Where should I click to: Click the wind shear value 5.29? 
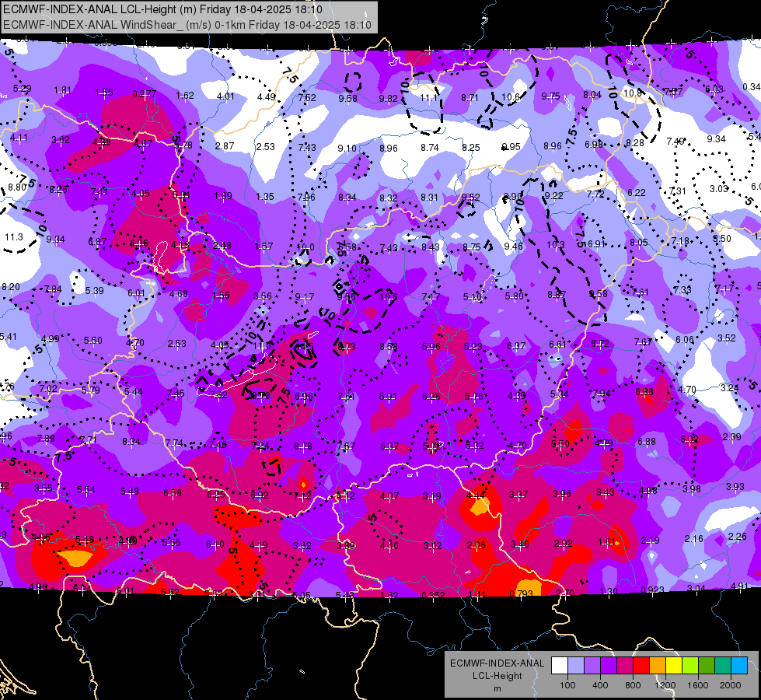click(22, 89)
